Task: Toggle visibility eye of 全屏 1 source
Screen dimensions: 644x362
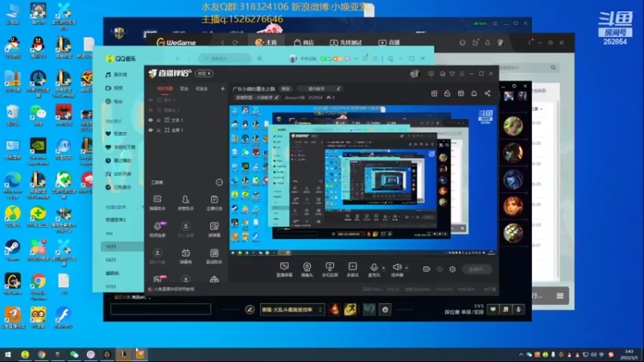Action: pyautogui.click(x=151, y=130)
